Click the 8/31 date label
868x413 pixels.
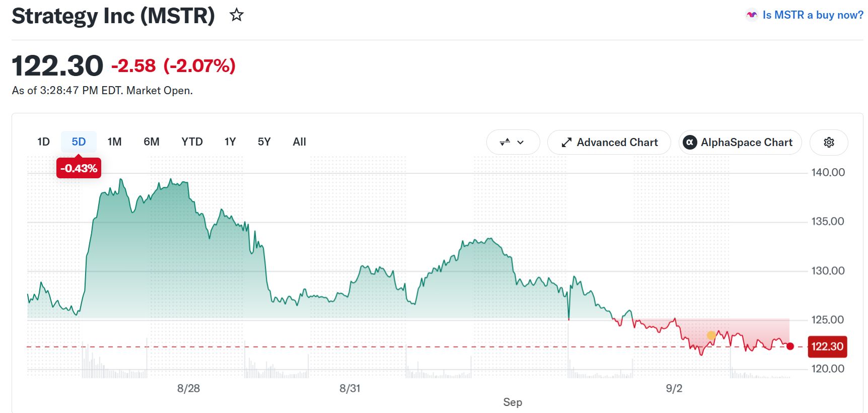pyautogui.click(x=350, y=388)
